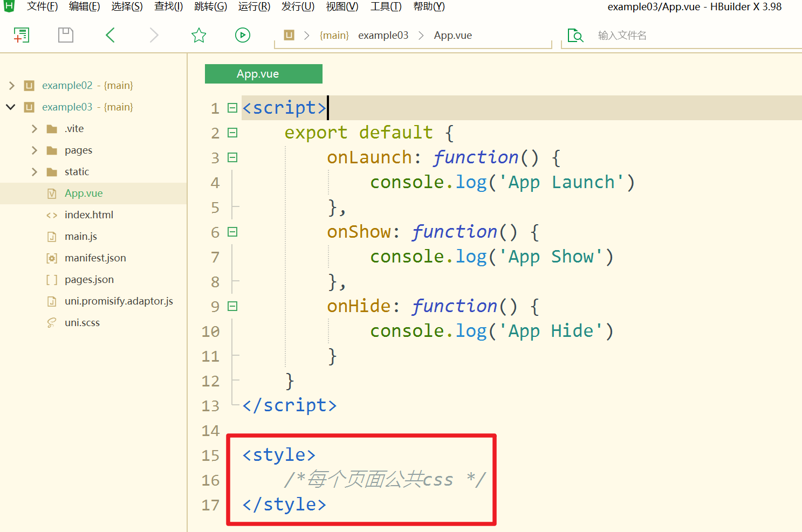The width and height of the screenshot is (802, 532).
Task: Open manifest.json from project tree
Action: click(x=95, y=258)
